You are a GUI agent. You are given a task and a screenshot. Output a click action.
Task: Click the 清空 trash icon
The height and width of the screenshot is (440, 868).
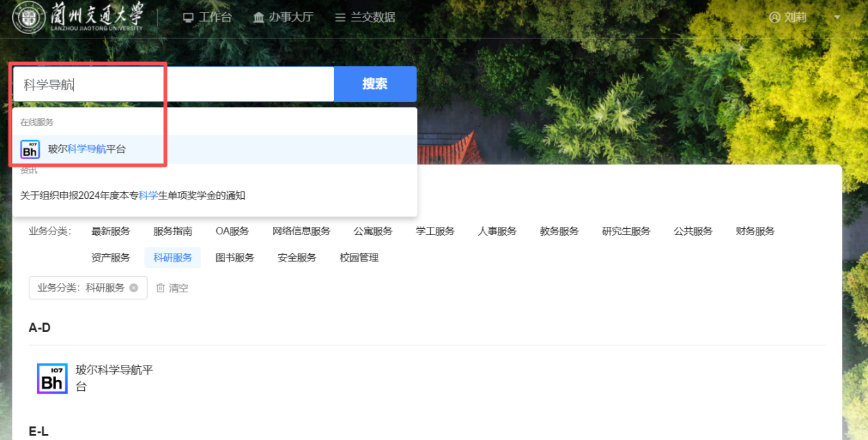tap(161, 288)
